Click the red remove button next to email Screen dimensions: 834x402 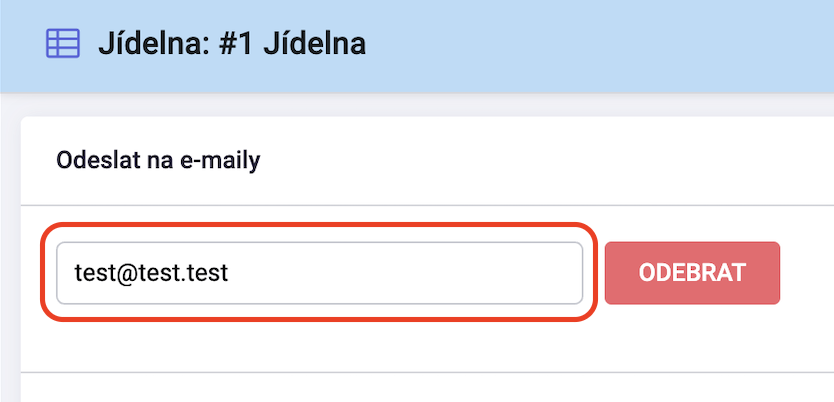click(x=692, y=273)
